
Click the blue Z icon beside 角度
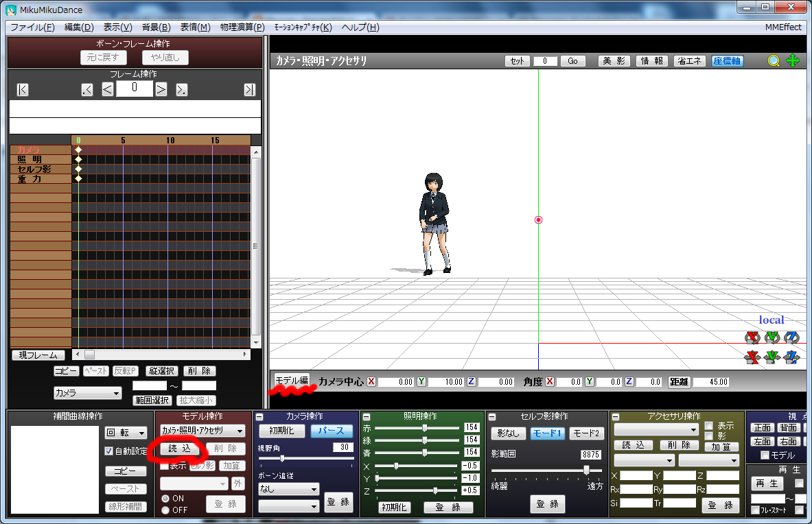click(629, 382)
